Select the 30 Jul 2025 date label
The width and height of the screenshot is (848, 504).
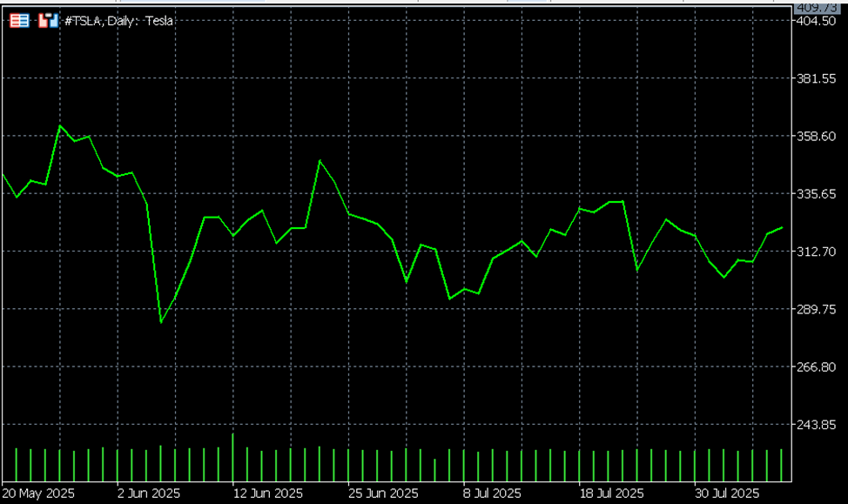pyautogui.click(x=726, y=494)
